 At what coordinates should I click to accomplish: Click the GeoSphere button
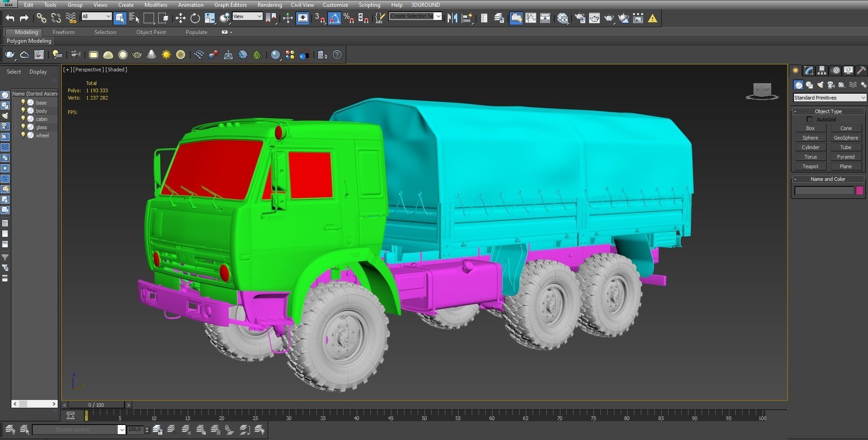click(846, 138)
